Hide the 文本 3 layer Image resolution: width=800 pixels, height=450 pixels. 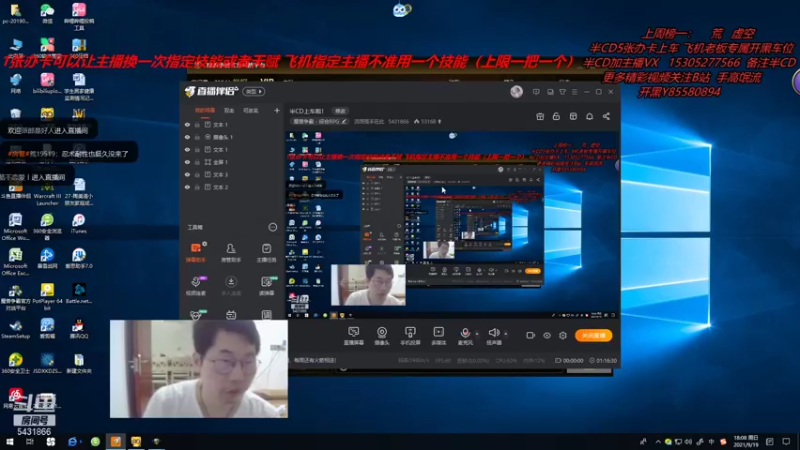(x=187, y=174)
